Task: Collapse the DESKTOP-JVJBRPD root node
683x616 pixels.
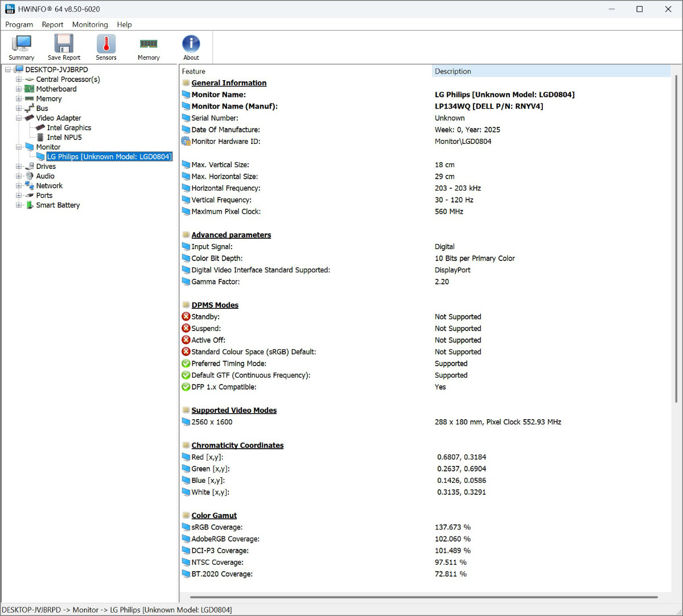Action: pyautogui.click(x=8, y=70)
